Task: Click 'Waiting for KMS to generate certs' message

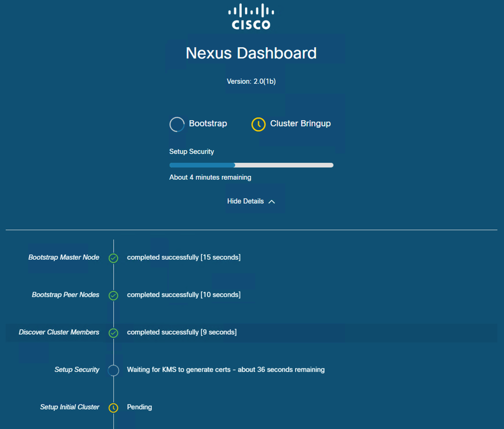Action: [x=179, y=370]
